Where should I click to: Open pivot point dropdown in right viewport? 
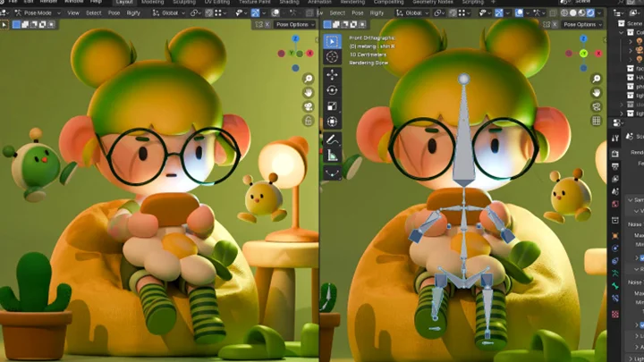pos(439,13)
